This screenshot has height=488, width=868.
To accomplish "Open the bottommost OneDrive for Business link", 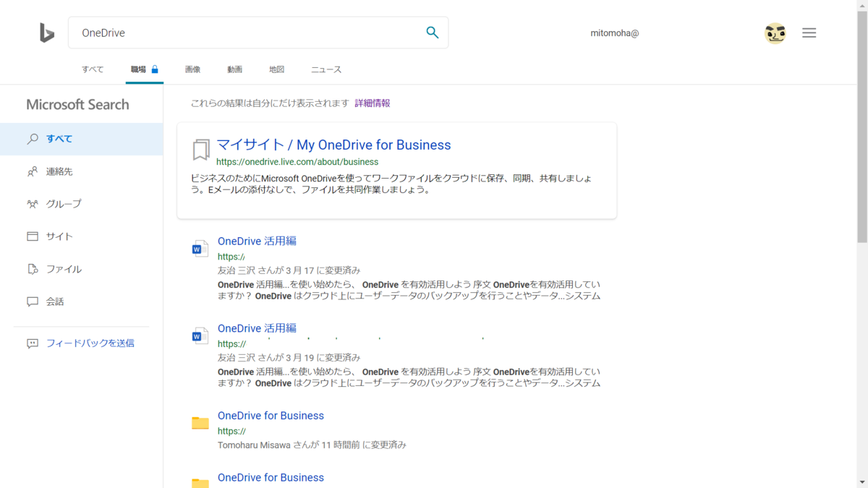I will pyautogui.click(x=271, y=478).
